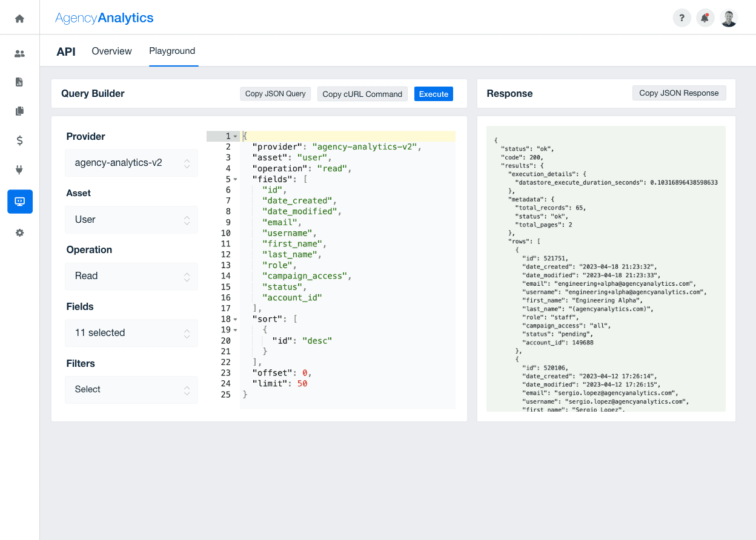This screenshot has width=756, height=540.
Task: Open the Clients section in the sidebar
Action: (x=19, y=53)
